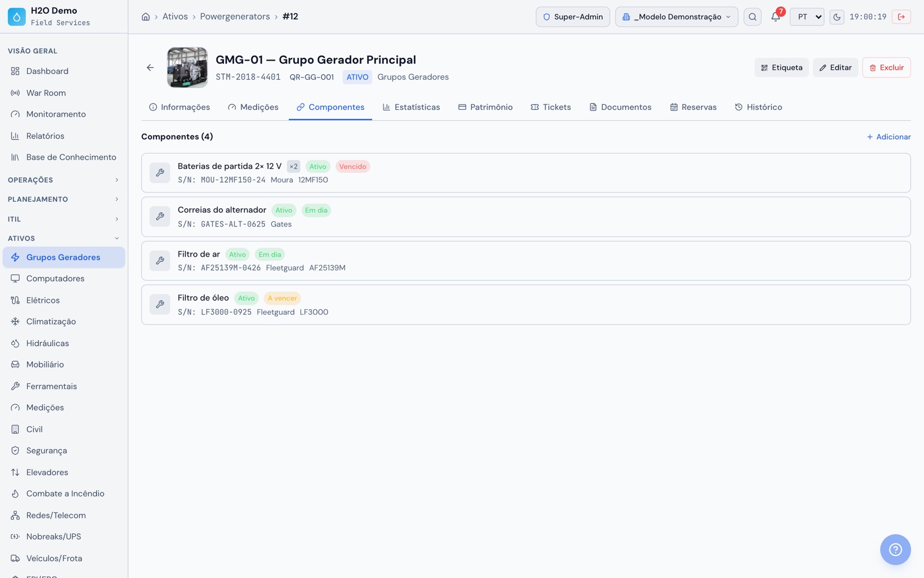Open Base de Conhecimento
924x578 pixels.
64,157
